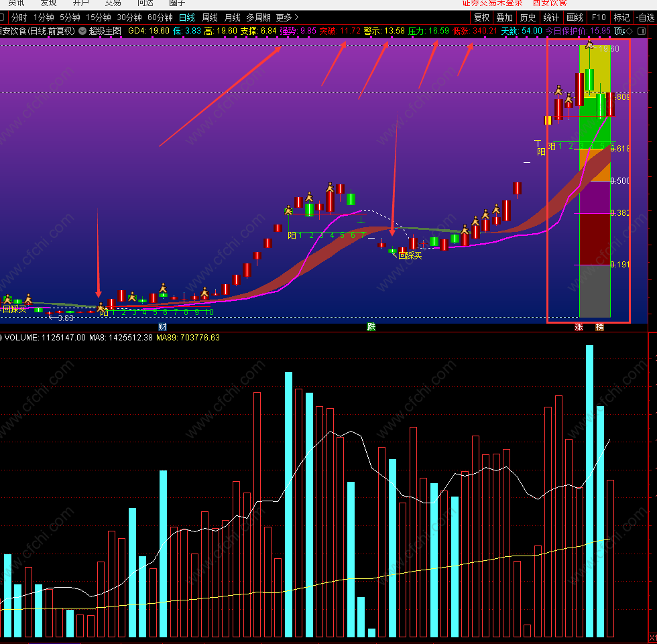Click the 今日保护价: 15.95 value

578,31
